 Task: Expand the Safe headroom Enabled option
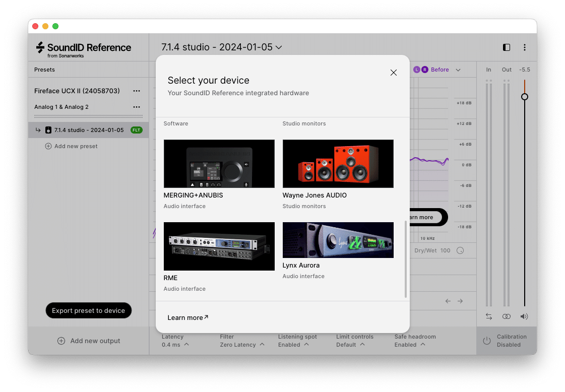click(x=415, y=341)
